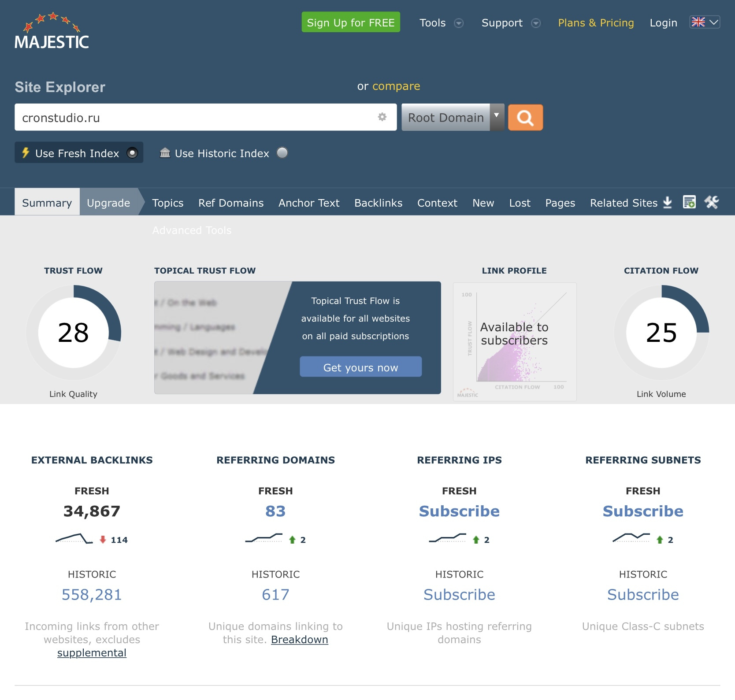The height and width of the screenshot is (700, 735).
Task: Click Support menu label
Action: pos(502,22)
